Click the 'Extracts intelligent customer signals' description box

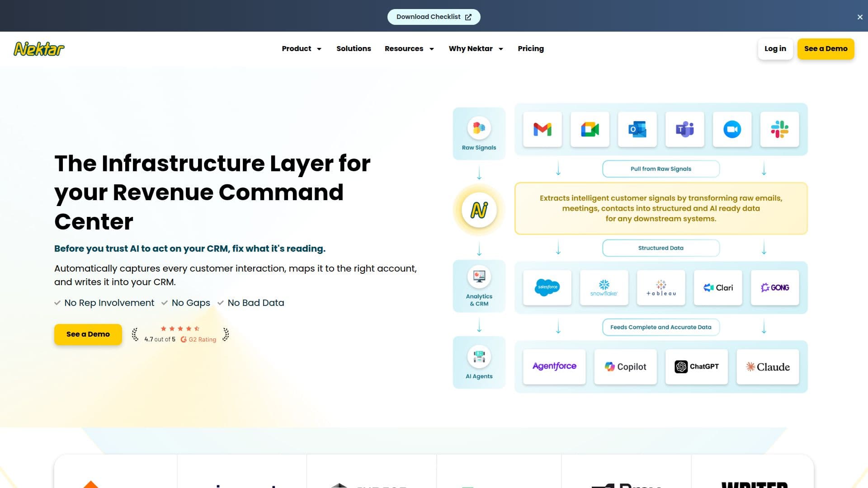661,208
